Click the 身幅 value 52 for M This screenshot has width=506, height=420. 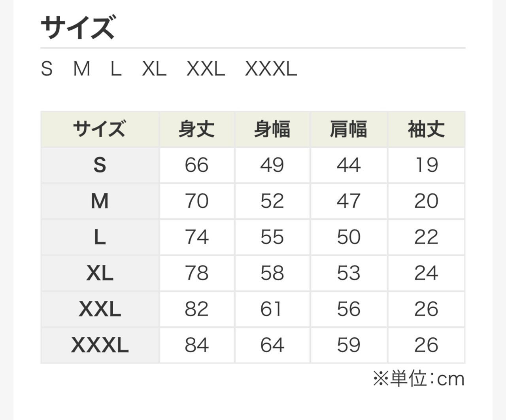pyautogui.click(x=272, y=201)
